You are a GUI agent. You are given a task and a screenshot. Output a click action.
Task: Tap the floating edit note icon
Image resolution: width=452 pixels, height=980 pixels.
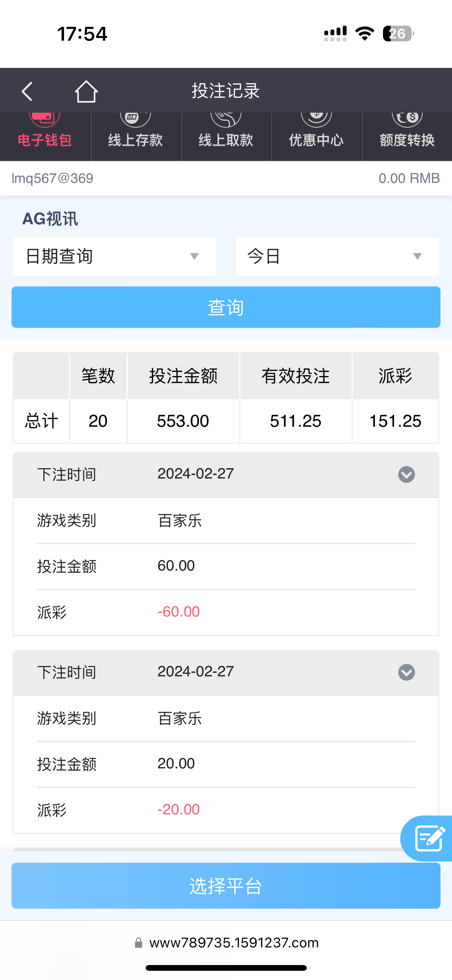click(x=429, y=838)
